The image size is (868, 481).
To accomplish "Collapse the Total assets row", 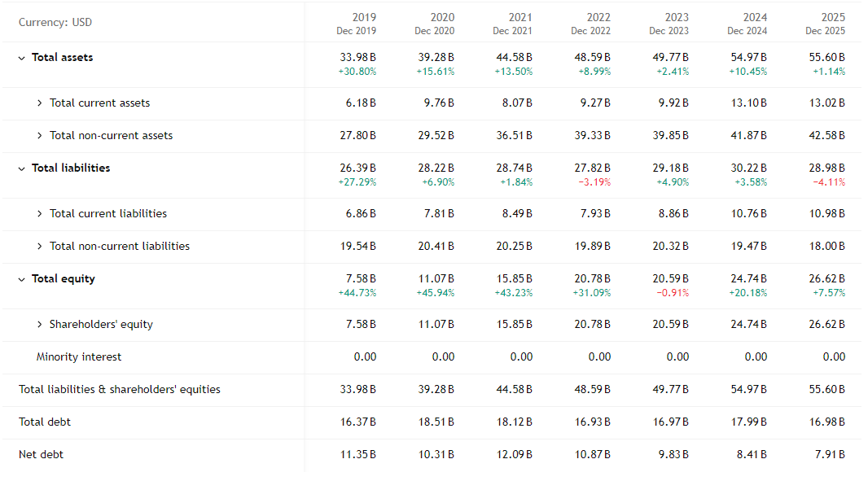I will [x=22, y=58].
